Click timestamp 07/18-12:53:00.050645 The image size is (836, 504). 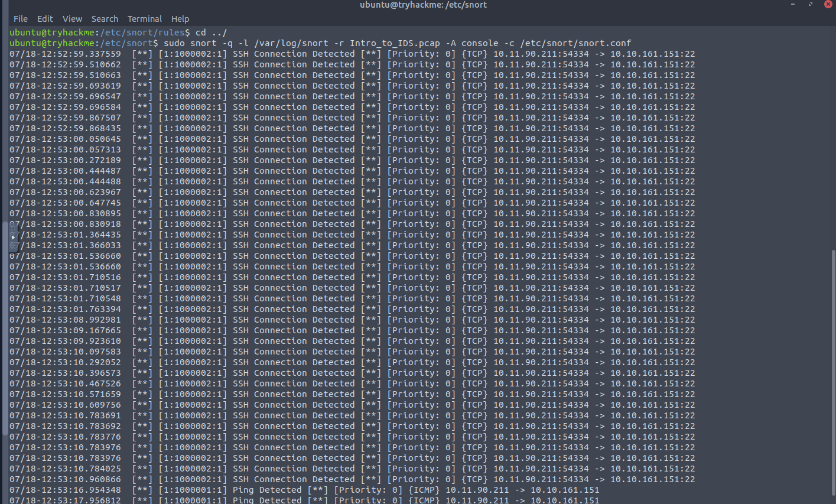coord(65,139)
